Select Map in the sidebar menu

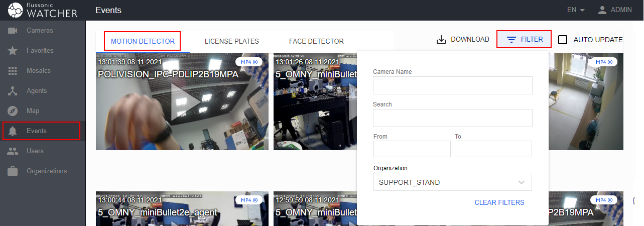33,111
